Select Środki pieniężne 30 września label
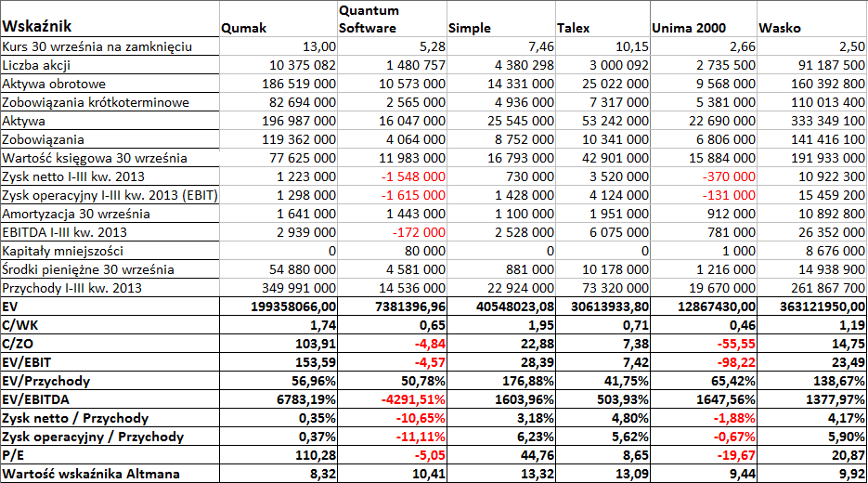868x483 pixels. [x=88, y=269]
